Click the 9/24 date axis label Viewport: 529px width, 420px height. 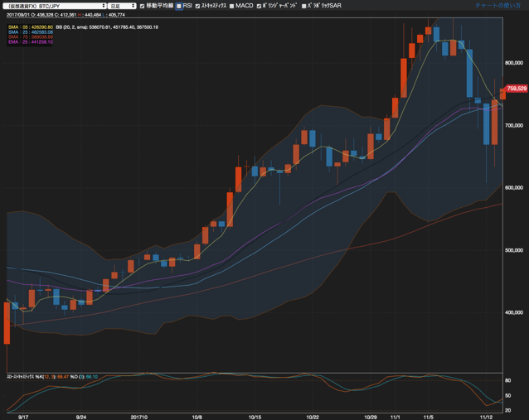coord(81,417)
